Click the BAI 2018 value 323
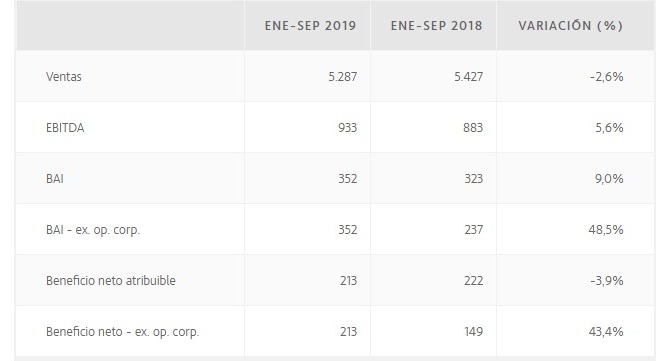Image resolution: width=656 pixels, height=361 pixels. click(x=474, y=179)
